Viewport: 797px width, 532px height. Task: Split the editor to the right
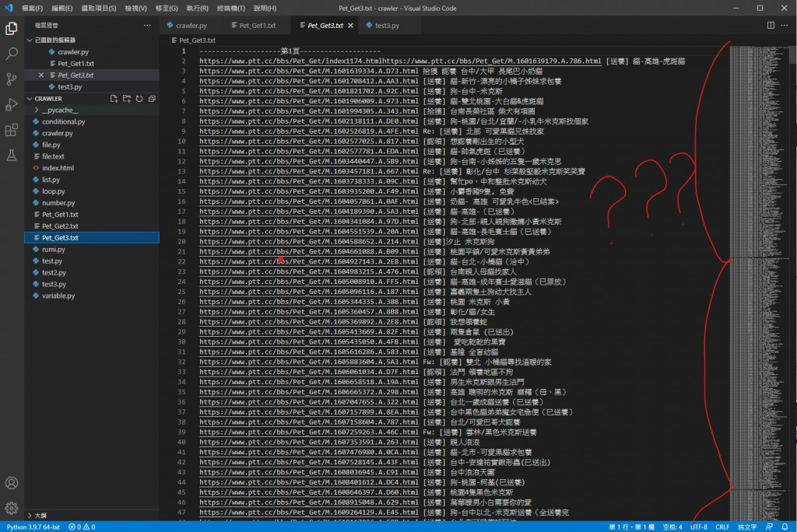click(x=771, y=26)
